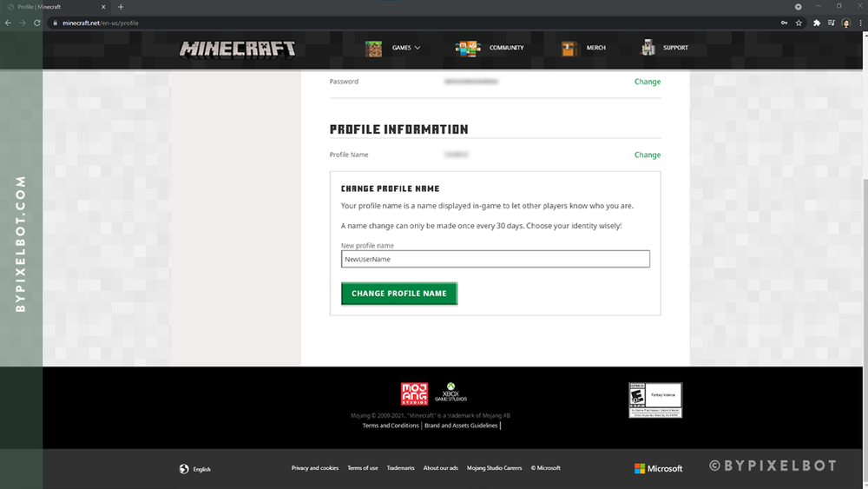The height and width of the screenshot is (489, 868).
Task: Open Brand and Assets Guidelines link
Action: (461, 426)
